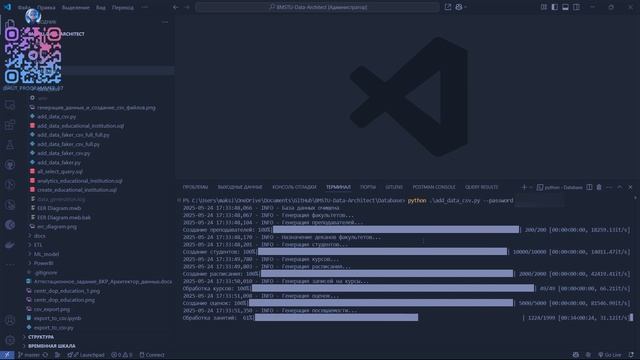This screenshot has height=360, width=640.
Task: Open create_educational_institution.sql file
Action: pos(77,190)
